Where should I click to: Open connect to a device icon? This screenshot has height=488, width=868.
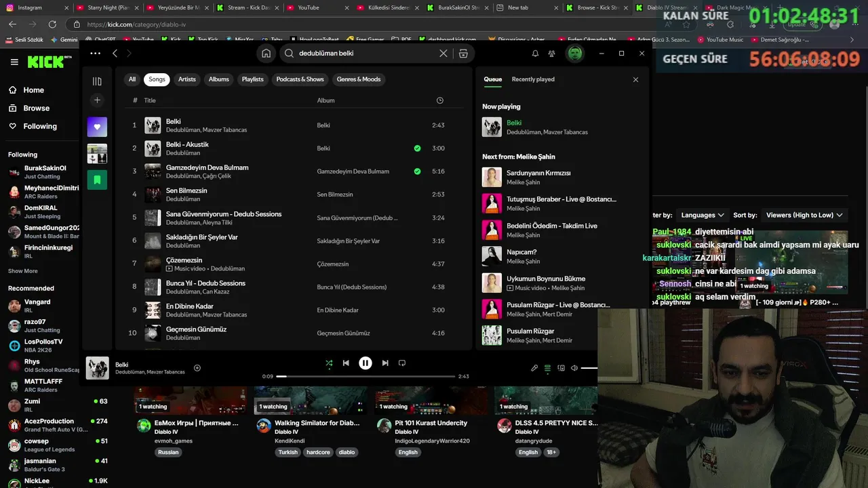pyautogui.click(x=561, y=368)
